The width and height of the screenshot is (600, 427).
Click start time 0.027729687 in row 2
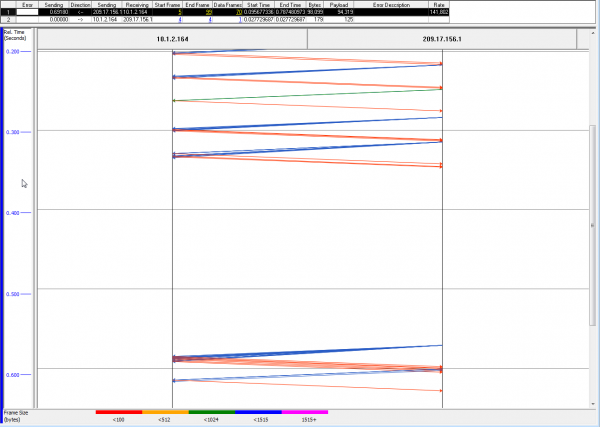tap(258, 20)
